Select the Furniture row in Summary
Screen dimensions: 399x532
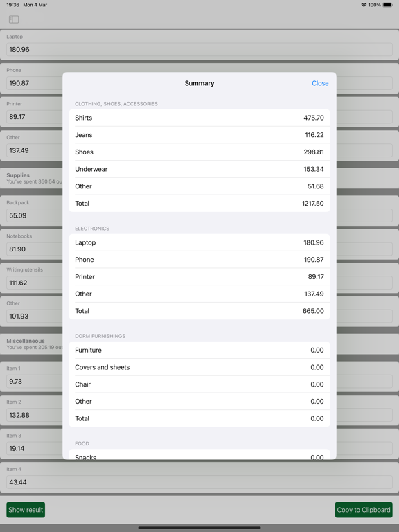199,350
